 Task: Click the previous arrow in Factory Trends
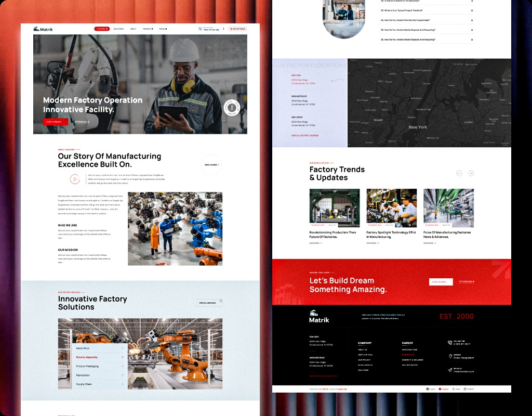pyautogui.click(x=459, y=173)
